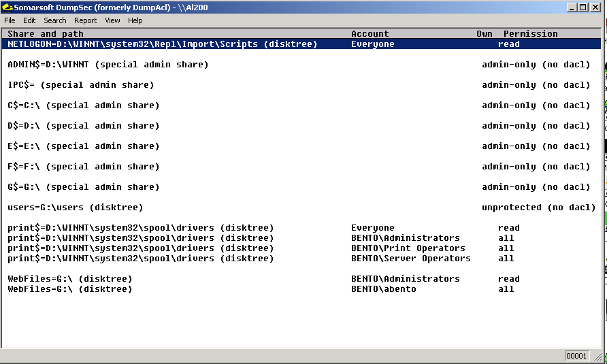Open the Search menu
Viewport: 607px width, 364px height.
click(x=54, y=20)
